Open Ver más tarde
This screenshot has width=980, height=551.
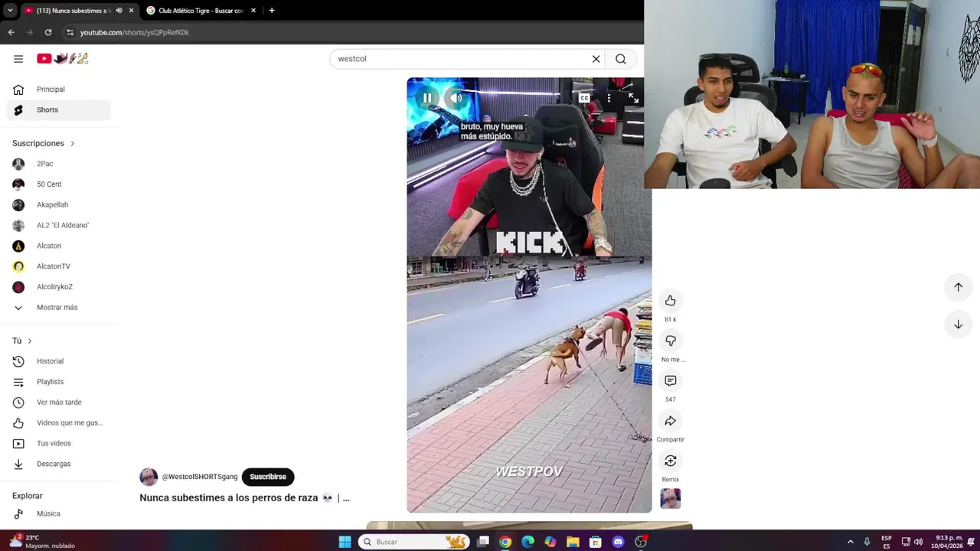(58, 403)
